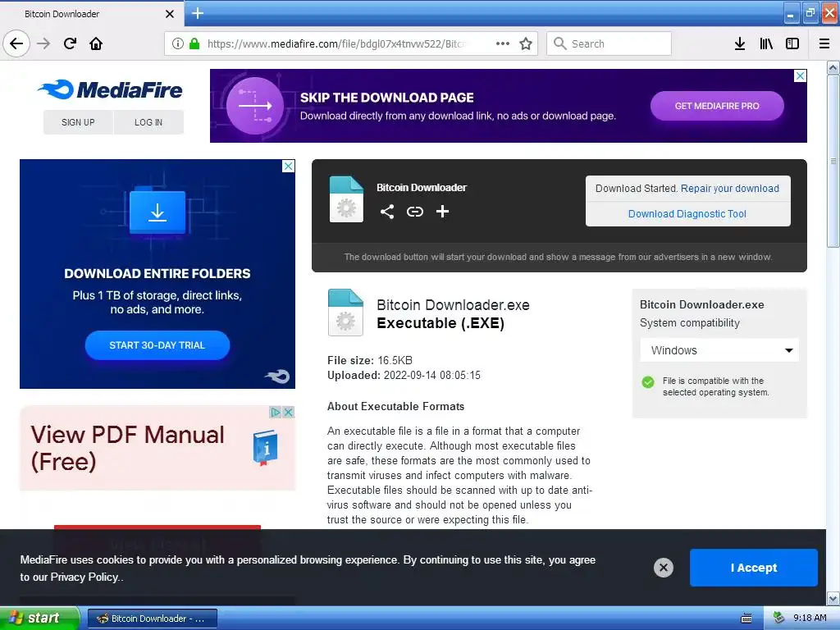
Task: Open the Library bookshelf icon
Action: (x=766, y=43)
